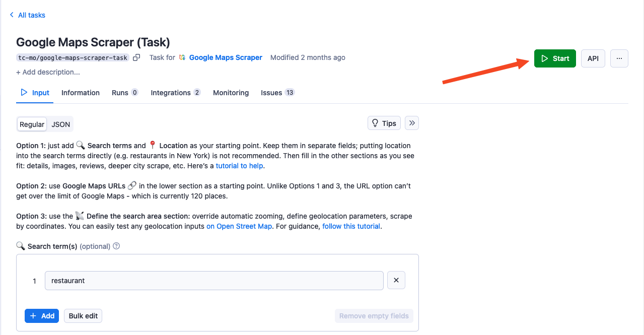Click the Bulk edit button
The image size is (644, 335).
83,316
